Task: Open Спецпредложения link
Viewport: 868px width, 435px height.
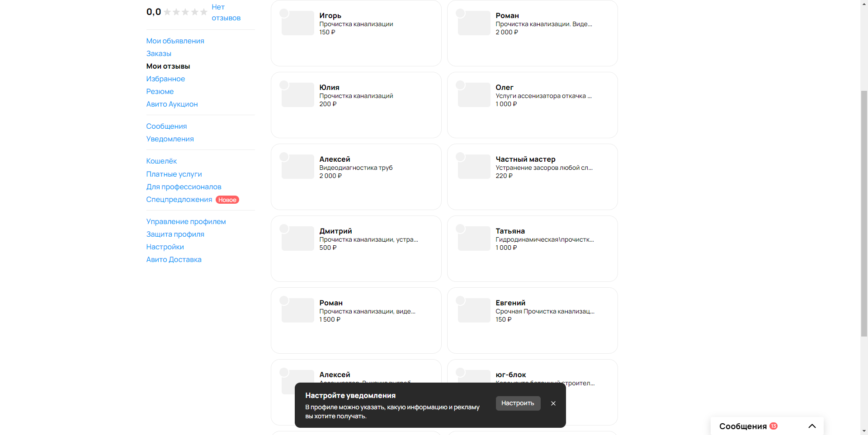Action: tap(179, 200)
